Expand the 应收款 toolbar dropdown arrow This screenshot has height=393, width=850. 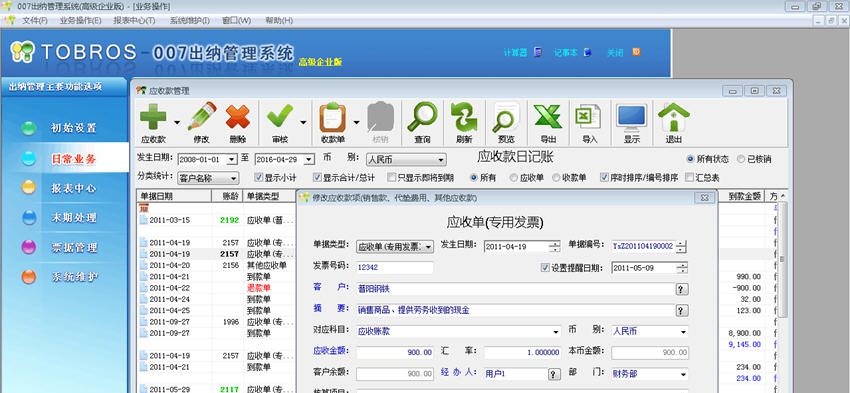[177, 122]
